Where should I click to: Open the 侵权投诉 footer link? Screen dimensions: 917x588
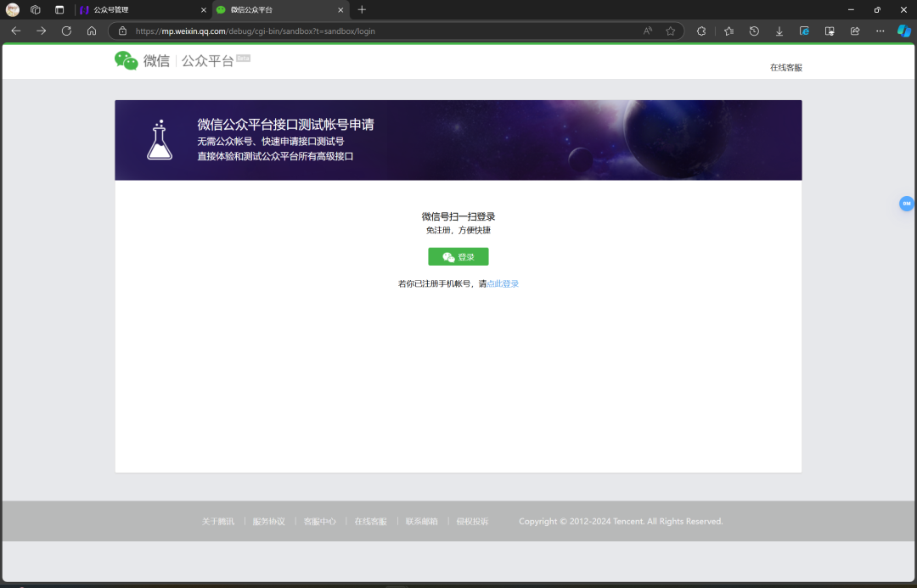(x=472, y=521)
